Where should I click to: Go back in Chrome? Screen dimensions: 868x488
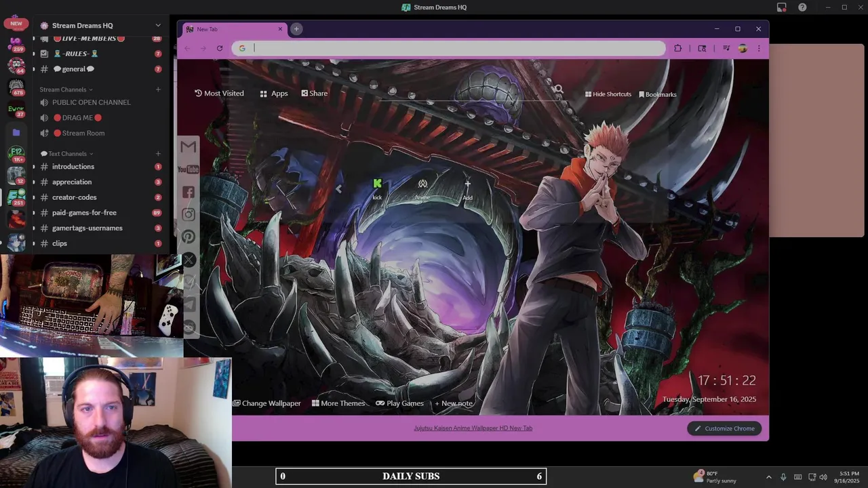(186, 48)
